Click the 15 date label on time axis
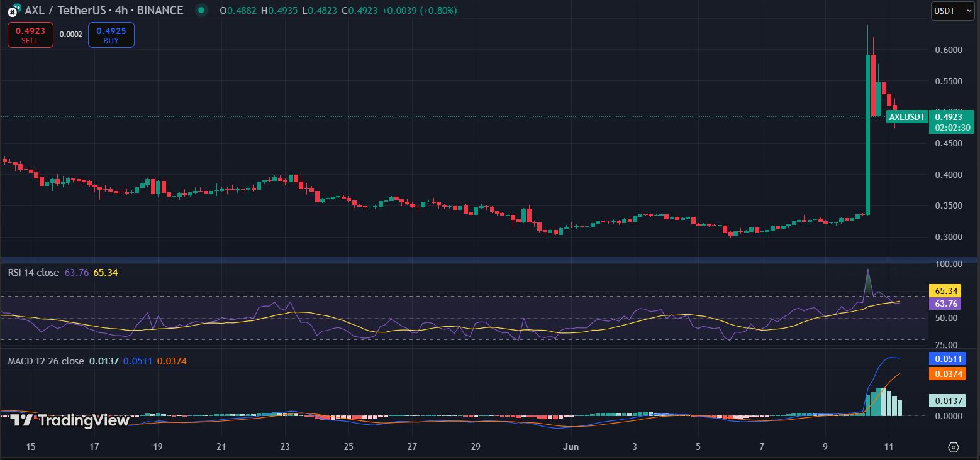Viewport: 980px width, 460px height. coord(31,447)
